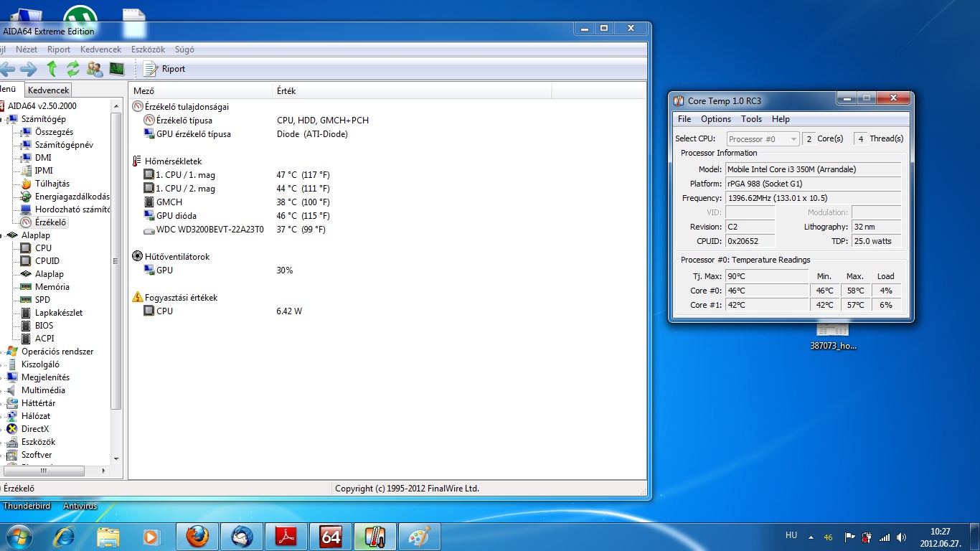Click the laptop icon beside Hordozható számítógép
The width and height of the screenshot is (980, 551).
click(x=27, y=209)
